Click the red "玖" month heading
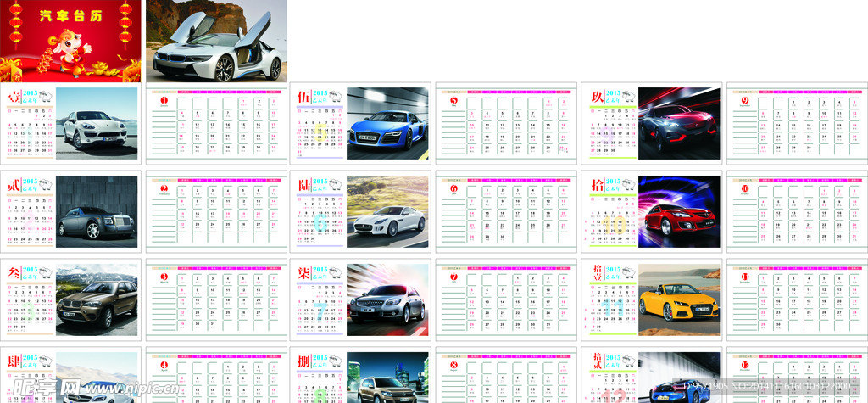Screen dimensions: 868x403 598,97
